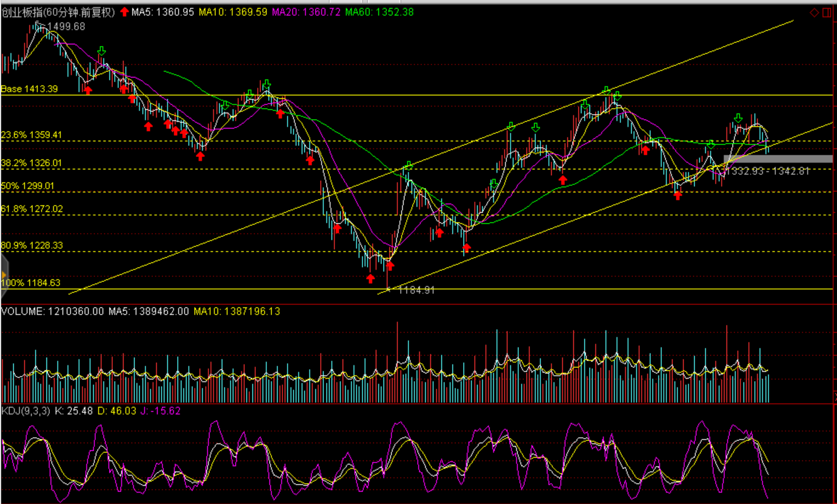This screenshot has width=837, height=504.
Task: Click the gray 1332.93 - 1342.81 range box
Action: 777,159
